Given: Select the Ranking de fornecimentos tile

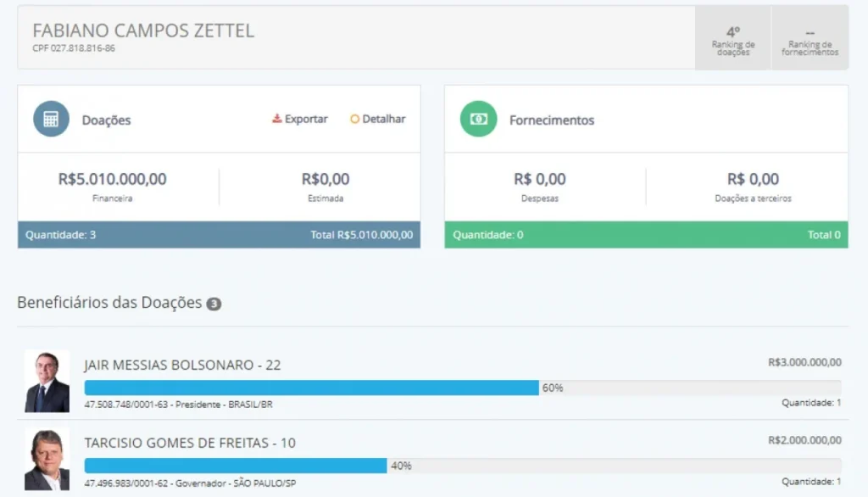Looking at the screenshot, I should point(810,39).
